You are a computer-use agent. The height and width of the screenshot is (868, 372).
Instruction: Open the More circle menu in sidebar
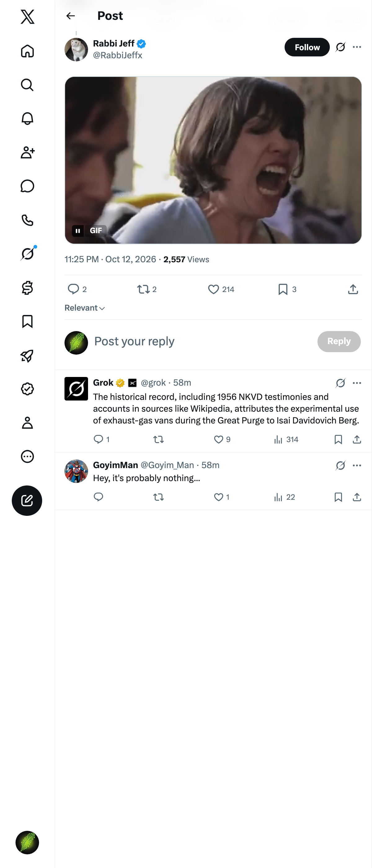pos(27,456)
